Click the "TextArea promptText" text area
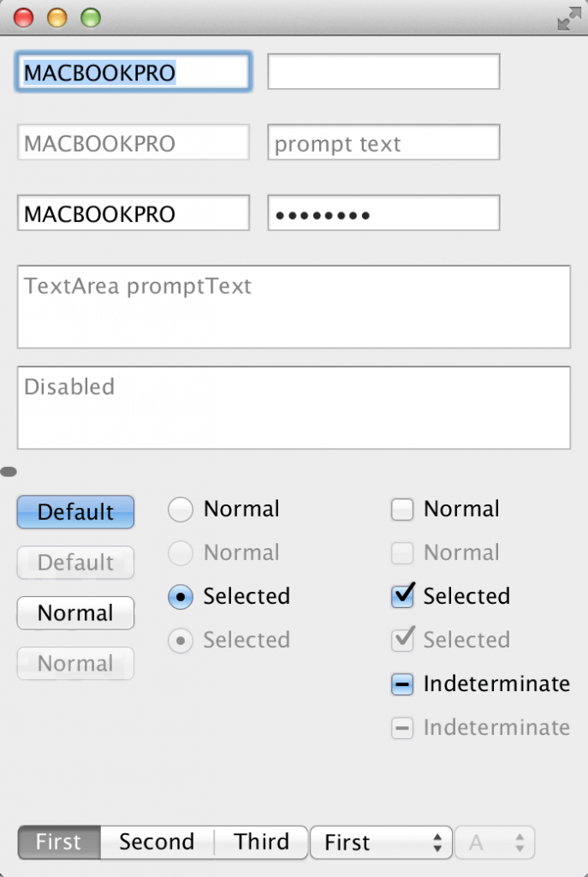Viewport: 588px width, 877px height. click(x=294, y=307)
